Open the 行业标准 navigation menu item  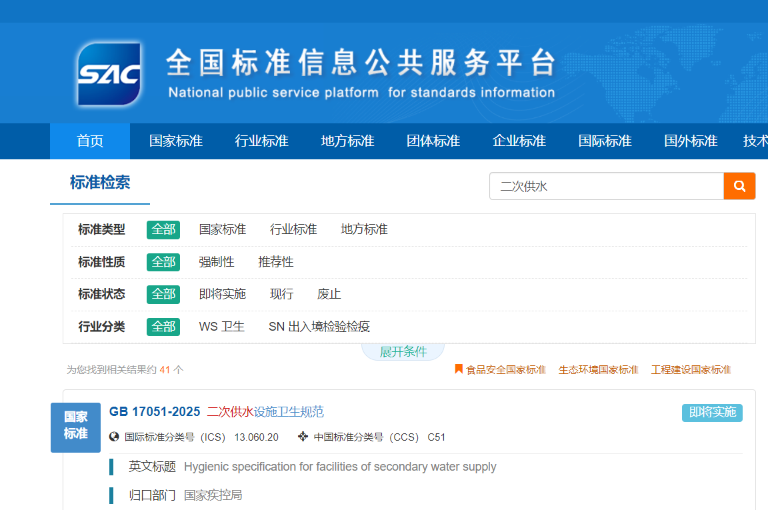pos(262,141)
